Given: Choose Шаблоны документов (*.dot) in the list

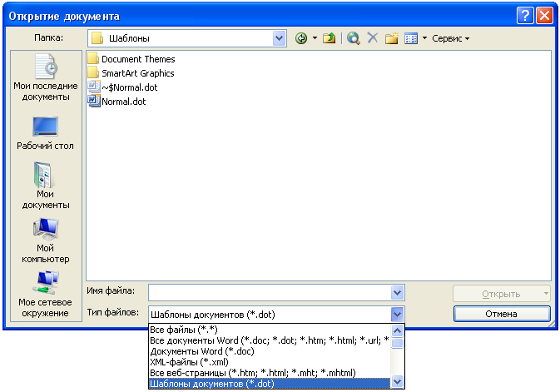Looking at the screenshot, I should coord(270,384).
